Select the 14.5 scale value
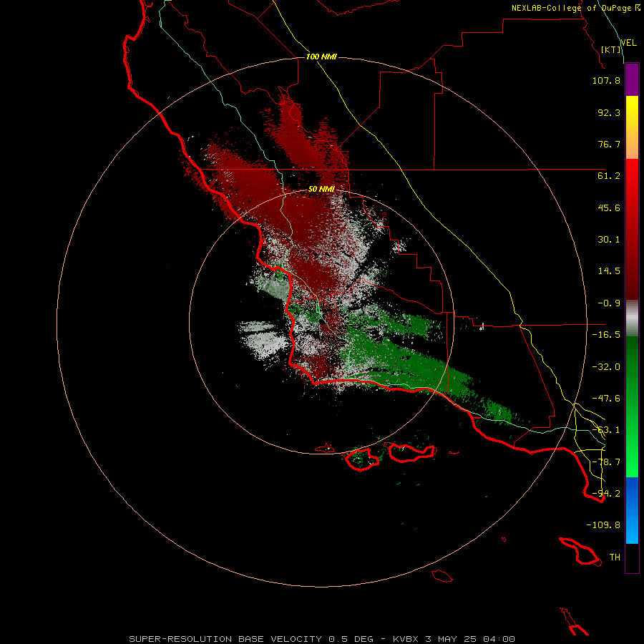Image resolution: width=644 pixels, height=644 pixels. tap(609, 271)
